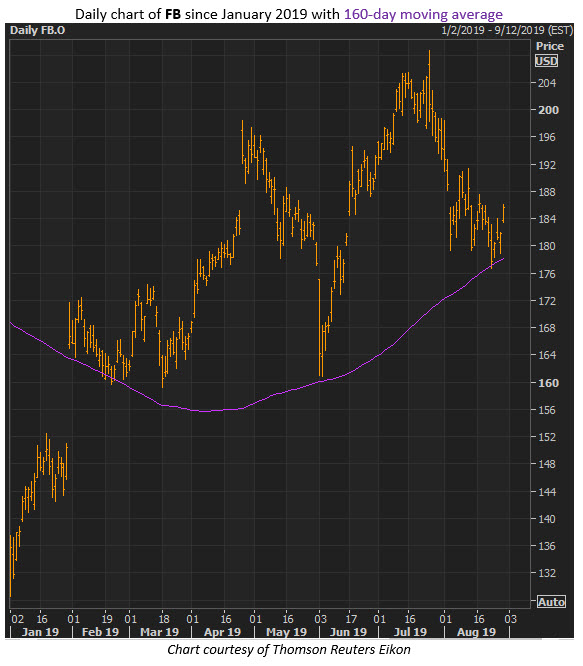
Task: Click the last price bar in the chart
Action: tap(504, 213)
